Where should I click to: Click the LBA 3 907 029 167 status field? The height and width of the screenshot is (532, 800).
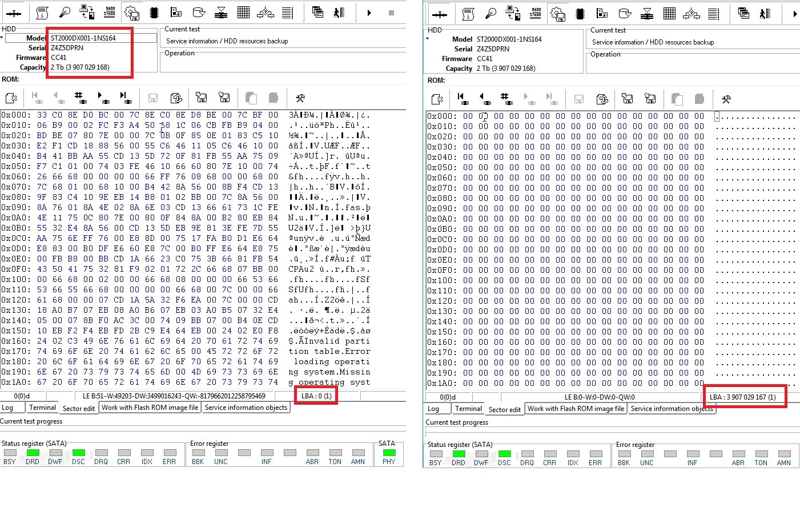click(x=742, y=397)
